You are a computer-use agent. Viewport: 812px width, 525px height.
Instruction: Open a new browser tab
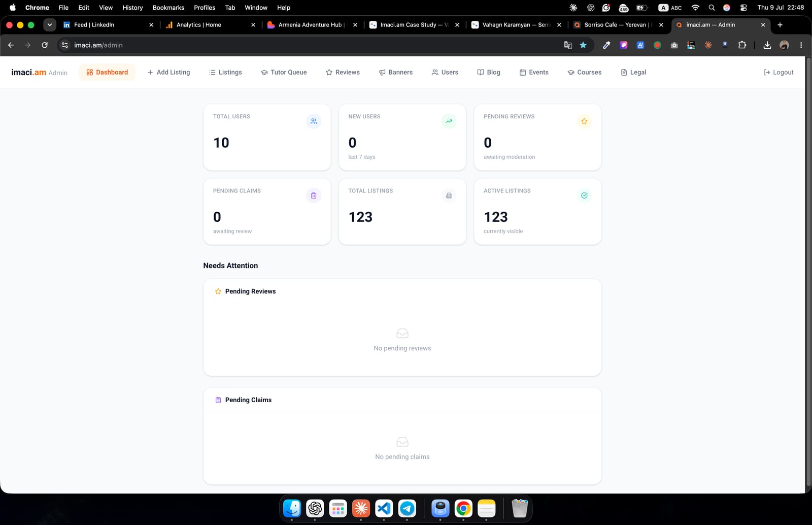tap(780, 25)
